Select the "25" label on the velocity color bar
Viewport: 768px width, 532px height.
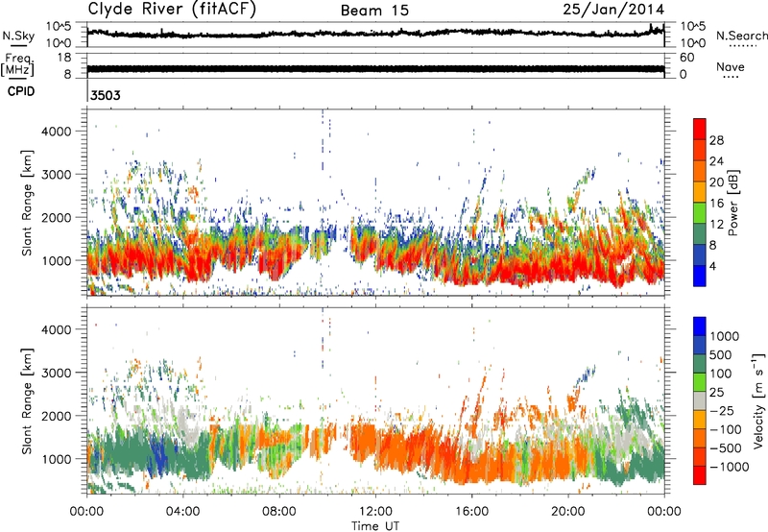pyautogui.click(x=716, y=393)
